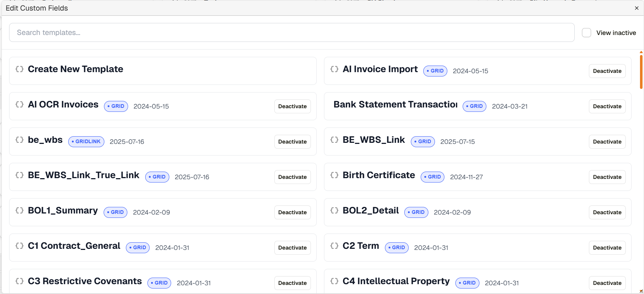Close the Edit Custom Fields dialog
Viewport: 644px width, 294px height.
click(637, 8)
